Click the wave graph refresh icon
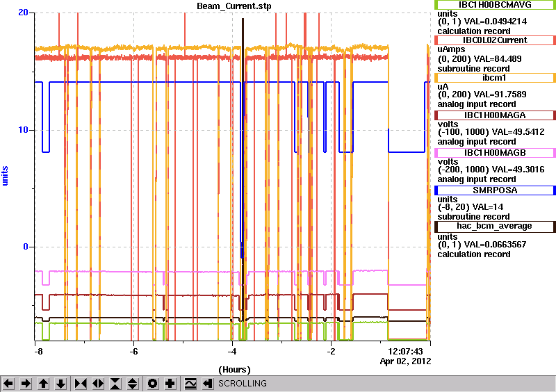This screenshot has height=392, width=556. (x=190, y=384)
